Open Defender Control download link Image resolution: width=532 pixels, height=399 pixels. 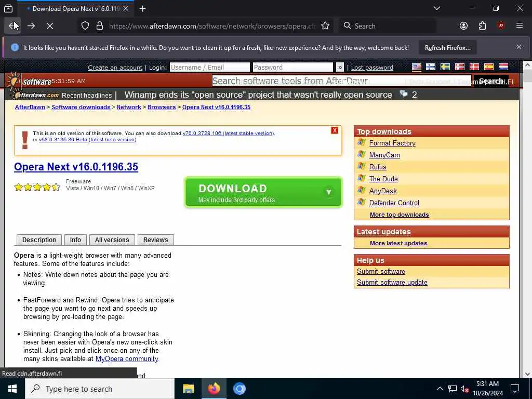394,203
